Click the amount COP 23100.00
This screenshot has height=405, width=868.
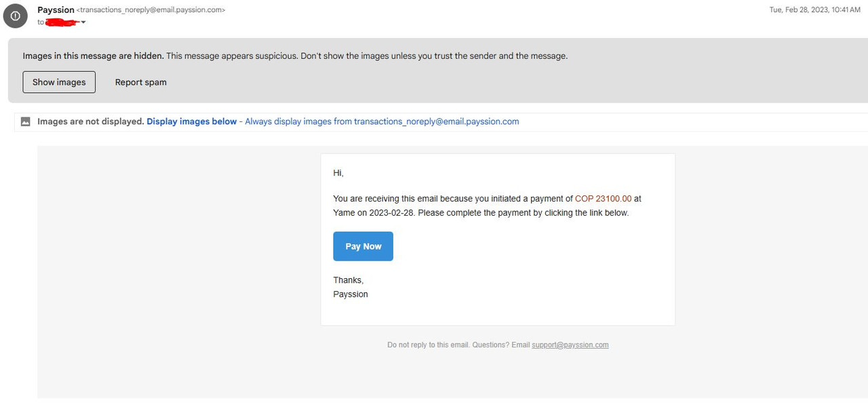[x=603, y=199]
